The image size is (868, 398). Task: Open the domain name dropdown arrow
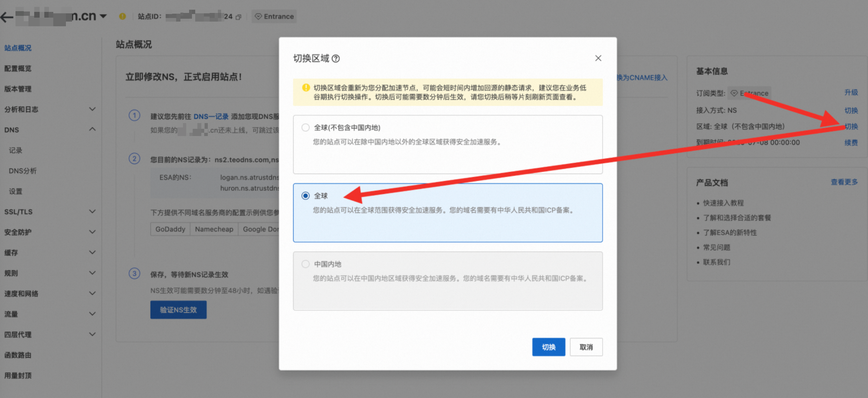pyautogui.click(x=103, y=16)
